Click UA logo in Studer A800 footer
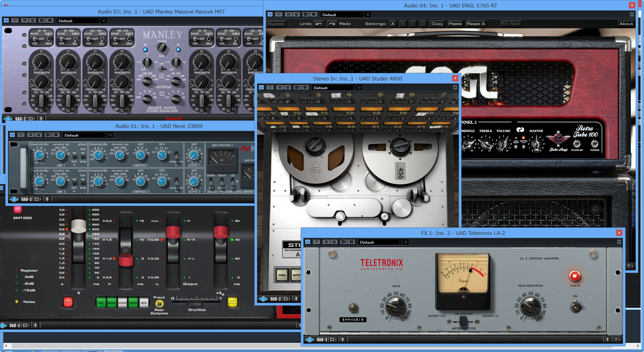The image size is (644, 352). (x=263, y=299)
